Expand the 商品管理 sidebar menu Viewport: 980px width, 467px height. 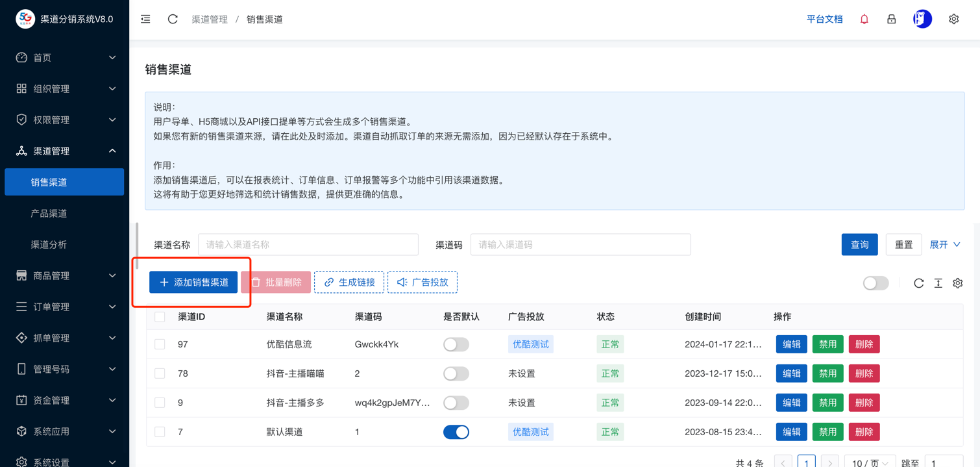(65, 275)
